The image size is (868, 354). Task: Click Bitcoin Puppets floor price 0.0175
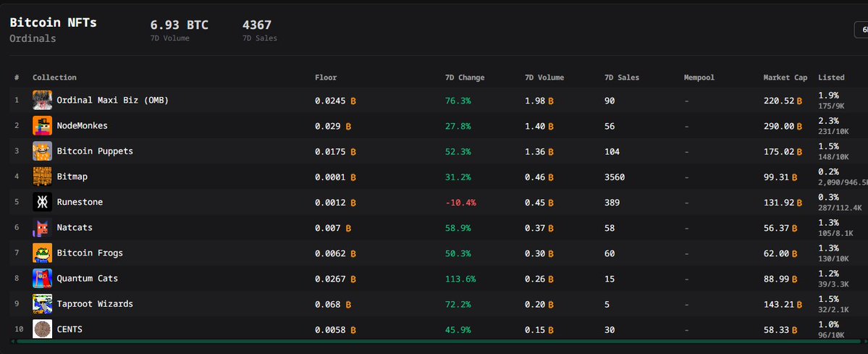(x=330, y=152)
